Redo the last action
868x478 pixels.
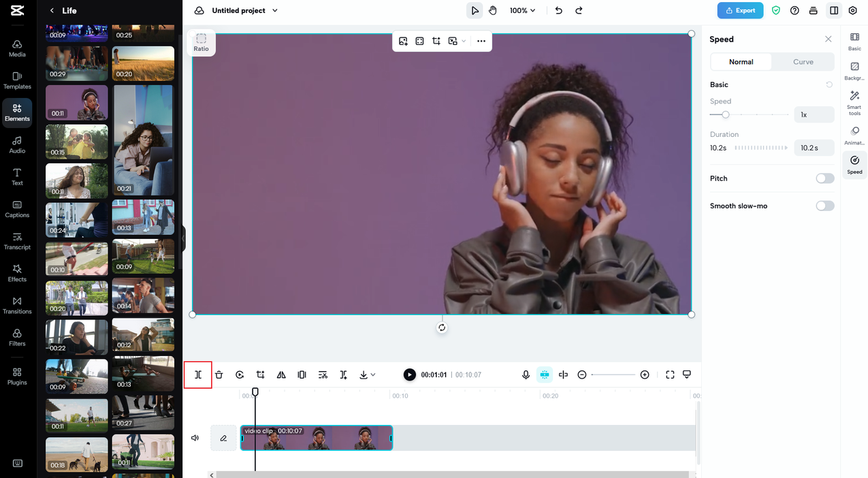click(x=579, y=10)
